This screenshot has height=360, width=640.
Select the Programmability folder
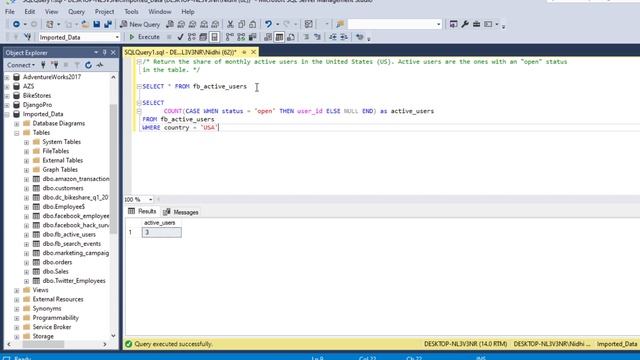tap(56, 318)
